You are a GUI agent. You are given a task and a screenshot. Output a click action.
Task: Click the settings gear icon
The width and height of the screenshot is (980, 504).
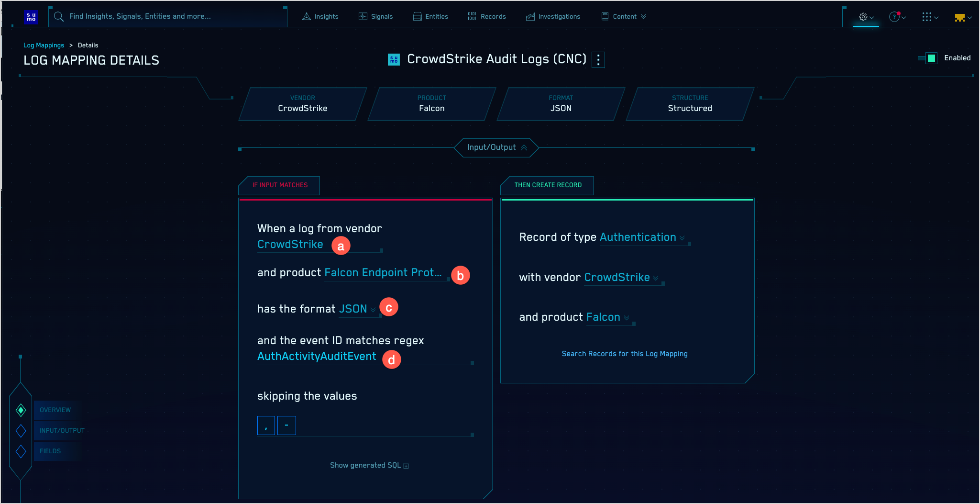[x=863, y=16]
